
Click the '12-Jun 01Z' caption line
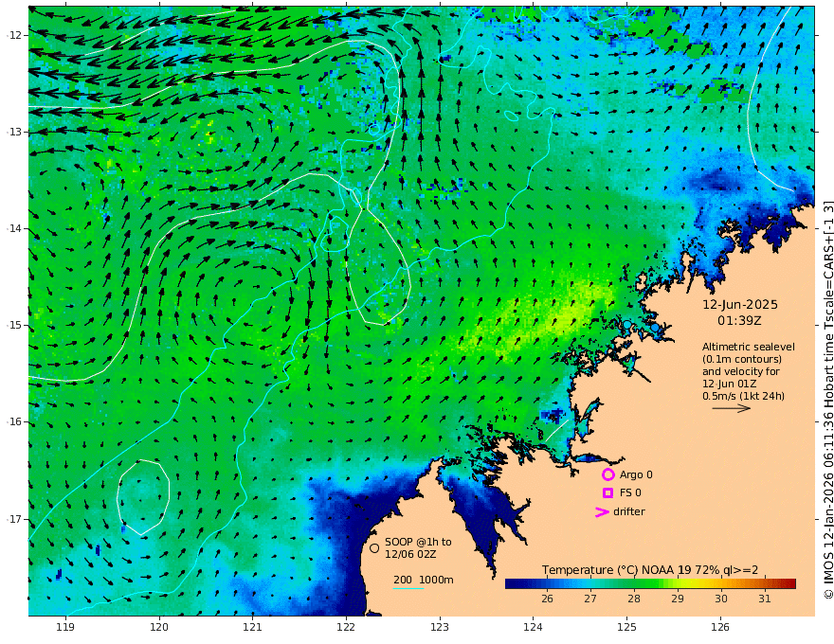729,384
